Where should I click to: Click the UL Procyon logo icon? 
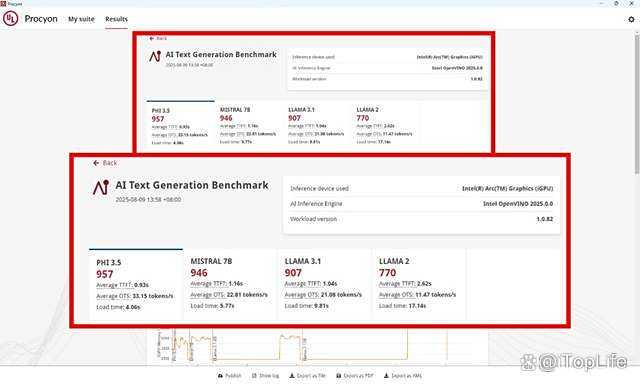tap(11, 18)
